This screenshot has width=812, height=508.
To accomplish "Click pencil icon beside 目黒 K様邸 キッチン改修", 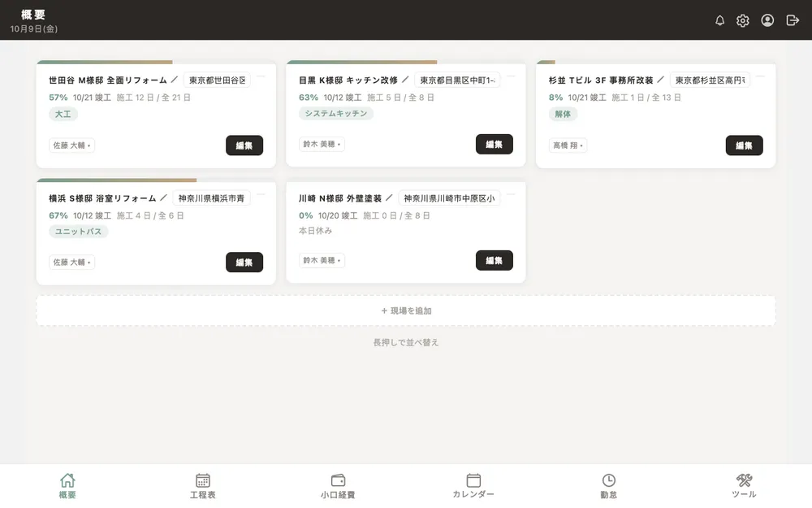I will pos(405,80).
